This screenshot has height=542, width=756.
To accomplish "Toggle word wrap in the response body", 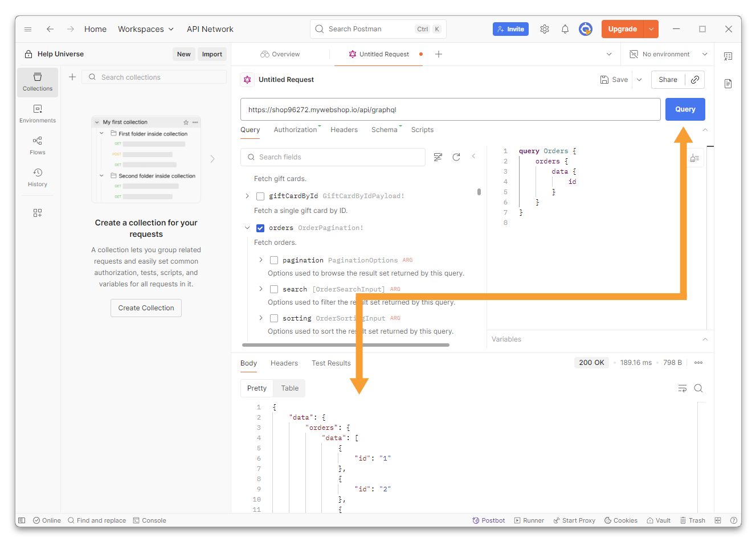I will tap(683, 388).
